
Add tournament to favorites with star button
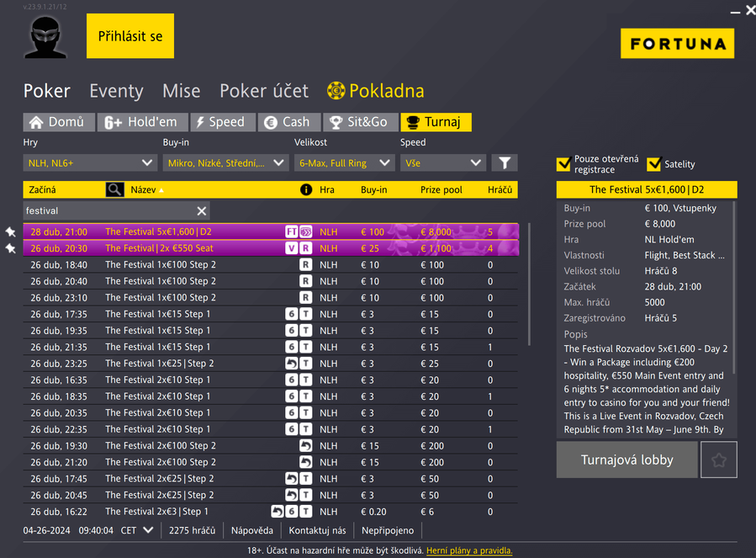pos(718,460)
